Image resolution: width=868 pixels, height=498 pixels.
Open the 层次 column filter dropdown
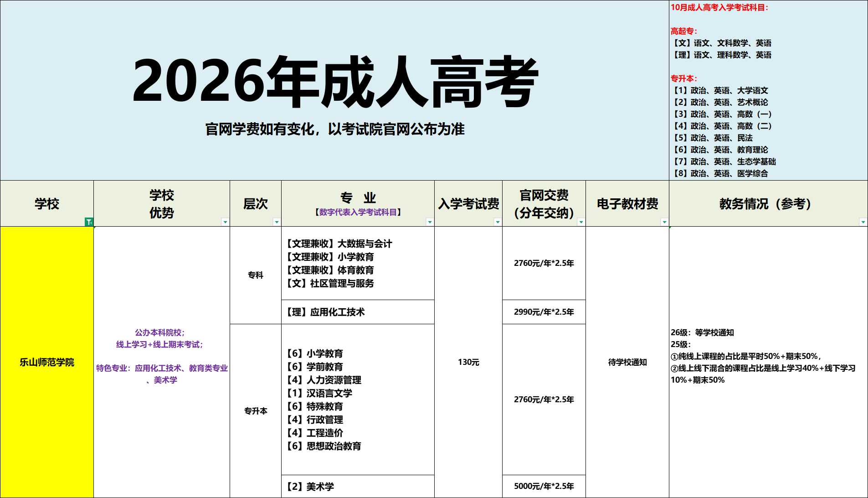pos(277,222)
